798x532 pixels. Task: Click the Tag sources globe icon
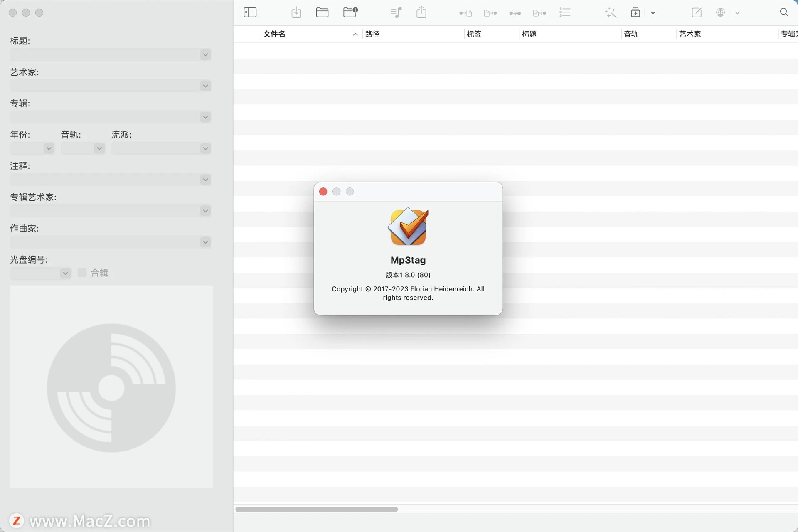(x=721, y=12)
